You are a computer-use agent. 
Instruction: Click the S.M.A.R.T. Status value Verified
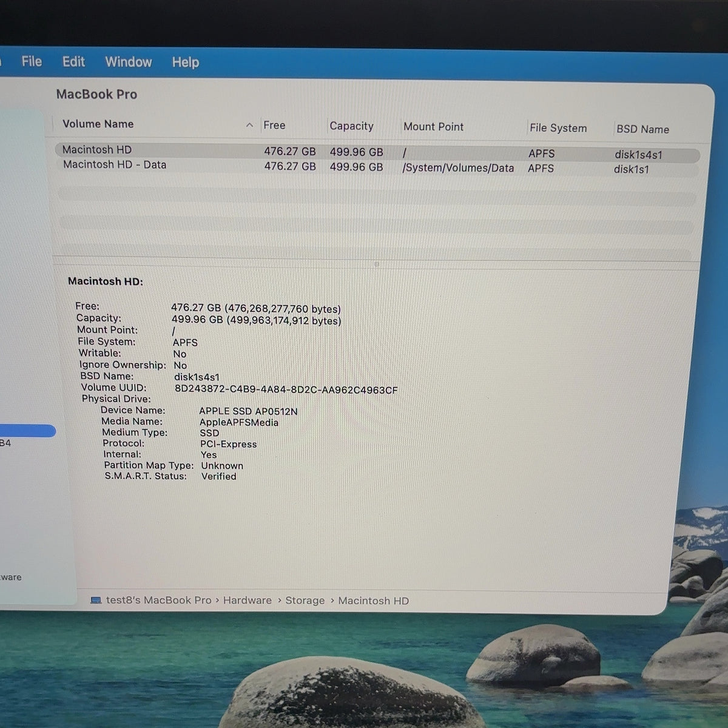(219, 476)
